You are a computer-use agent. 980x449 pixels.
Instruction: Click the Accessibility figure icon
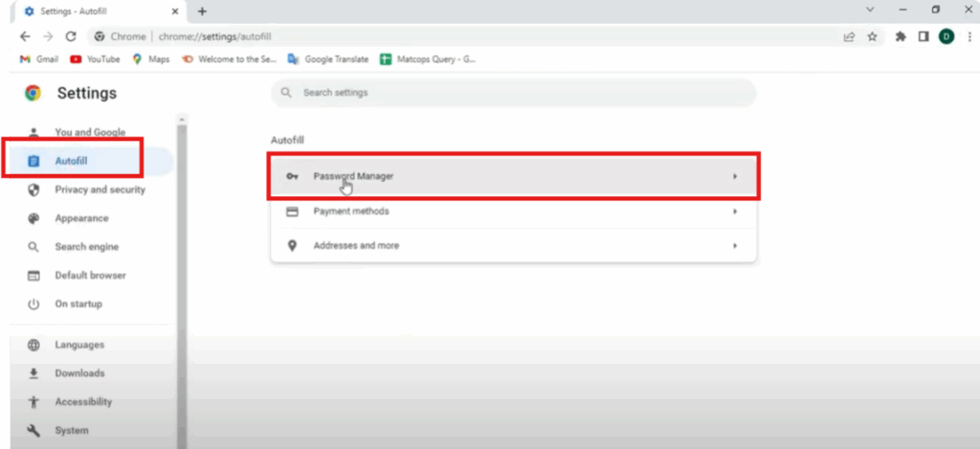point(33,402)
